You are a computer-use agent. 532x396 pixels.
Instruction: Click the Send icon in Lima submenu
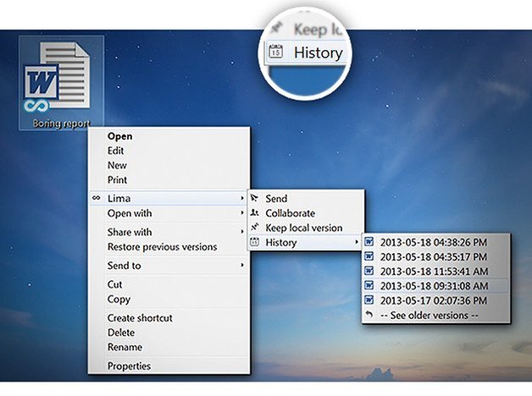click(x=254, y=198)
